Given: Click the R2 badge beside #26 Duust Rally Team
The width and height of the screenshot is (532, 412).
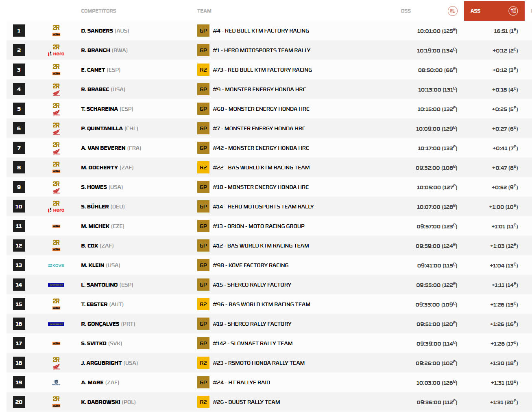Looking at the screenshot, I should click(203, 402).
